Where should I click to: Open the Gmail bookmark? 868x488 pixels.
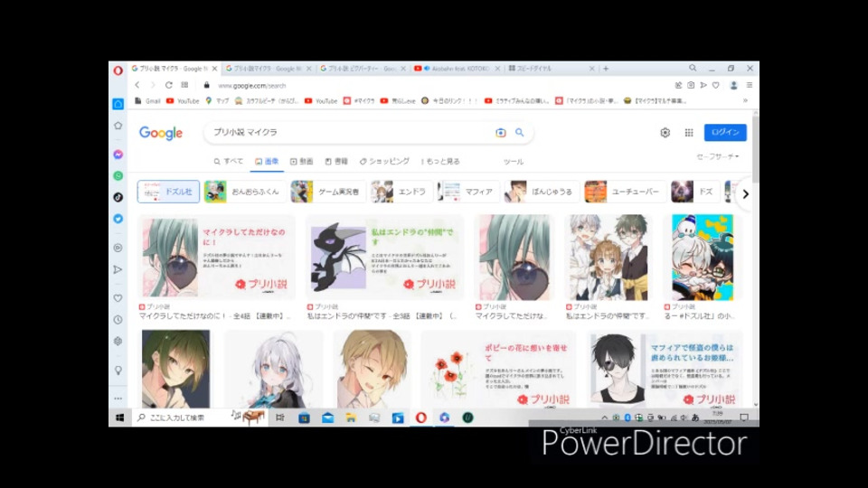[147, 100]
